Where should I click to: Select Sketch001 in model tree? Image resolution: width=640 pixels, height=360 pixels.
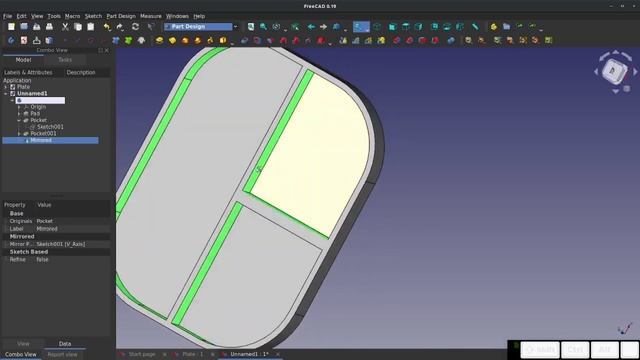pyautogui.click(x=50, y=127)
